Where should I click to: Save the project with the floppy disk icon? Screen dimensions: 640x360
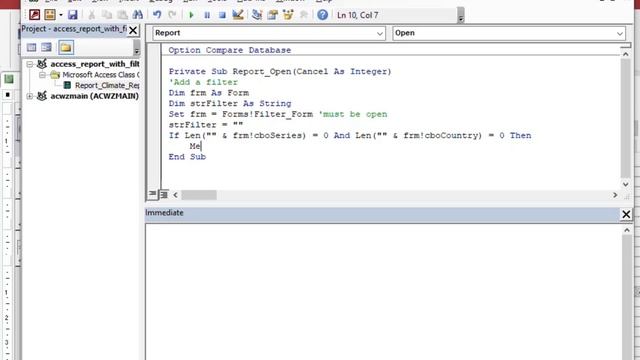point(73,15)
